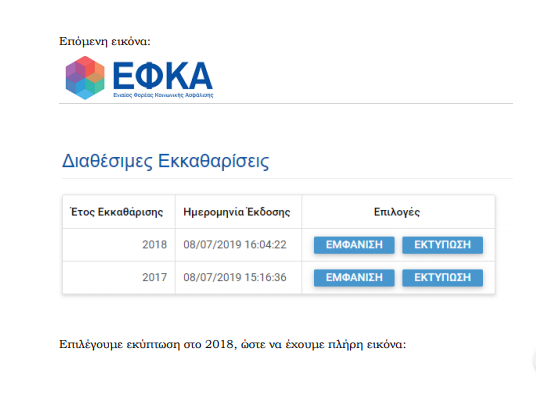536x404 pixels.
Task: Click the Διαθέσιμες Εκκαθαρίσεις heading
Action: (x=165, y=161)
